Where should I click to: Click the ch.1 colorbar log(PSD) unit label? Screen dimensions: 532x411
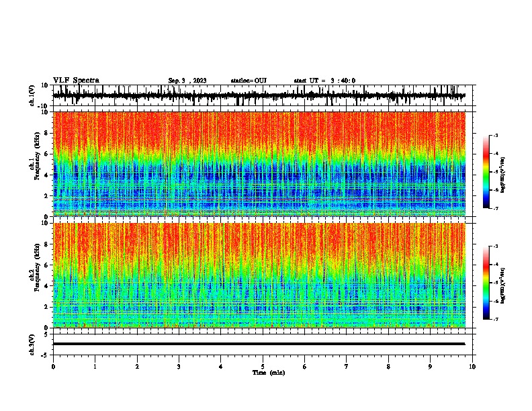point(503,175)
